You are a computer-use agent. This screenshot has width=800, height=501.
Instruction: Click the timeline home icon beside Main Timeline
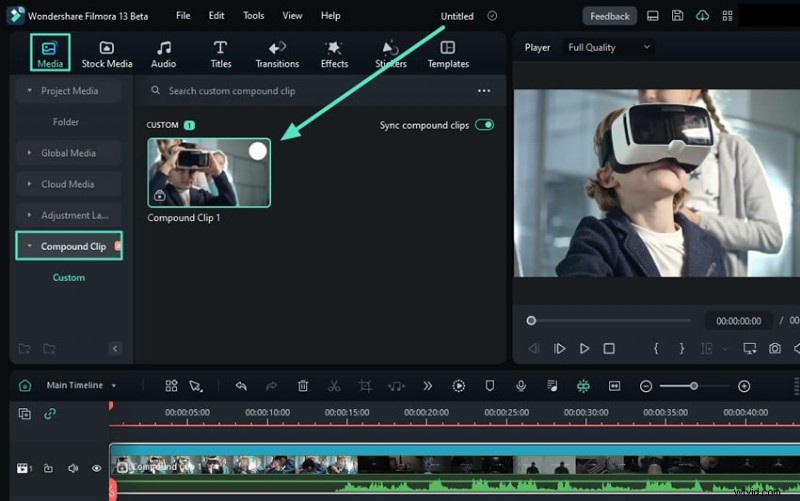click(x=24, y=386)
